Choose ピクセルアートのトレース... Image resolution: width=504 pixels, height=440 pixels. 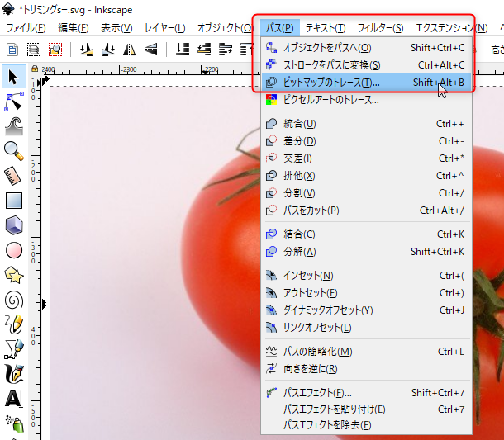click(366, 100)
